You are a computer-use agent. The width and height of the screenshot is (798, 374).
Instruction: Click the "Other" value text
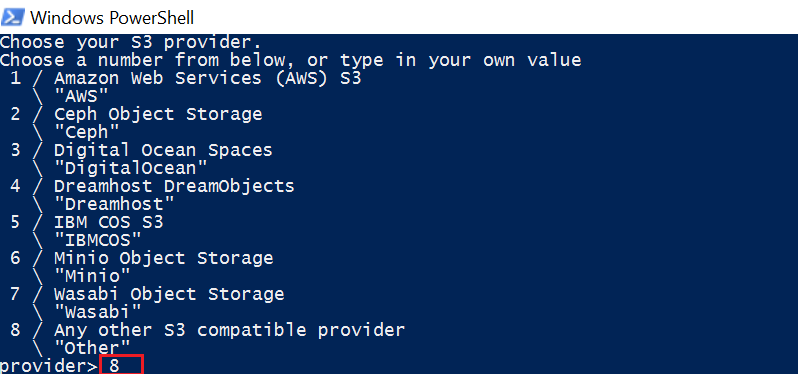92,348
